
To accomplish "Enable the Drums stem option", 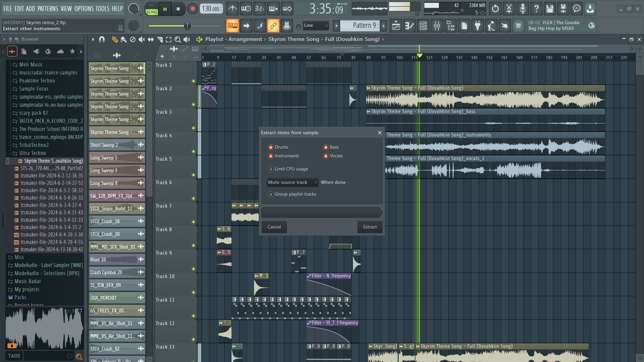I will [x=271, y=147].
